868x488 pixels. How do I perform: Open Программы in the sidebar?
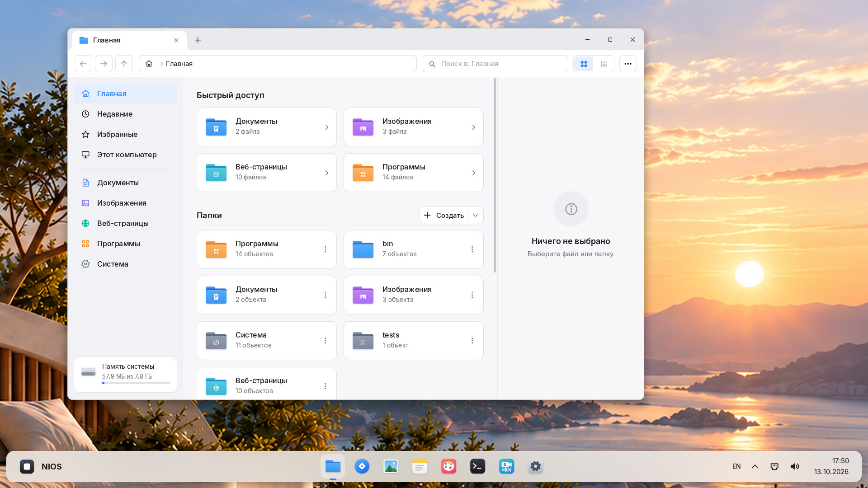[x=126, y=244]
